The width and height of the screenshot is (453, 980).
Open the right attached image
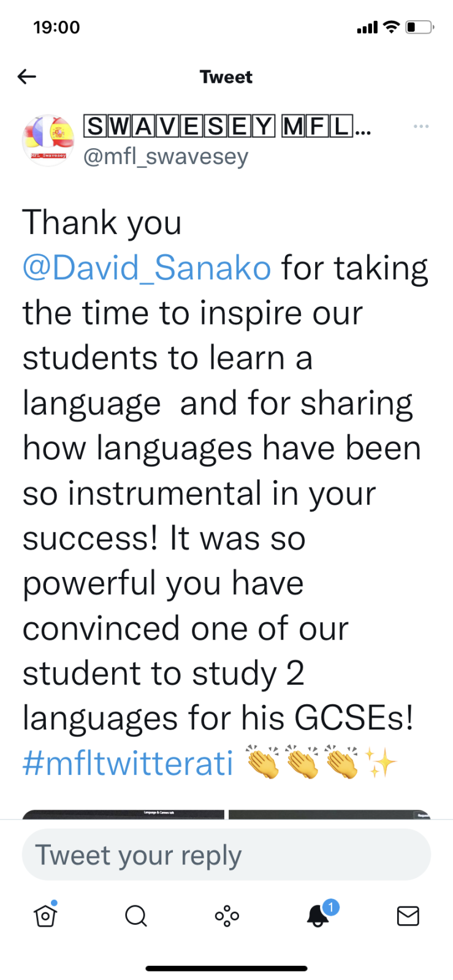point(329,815)
